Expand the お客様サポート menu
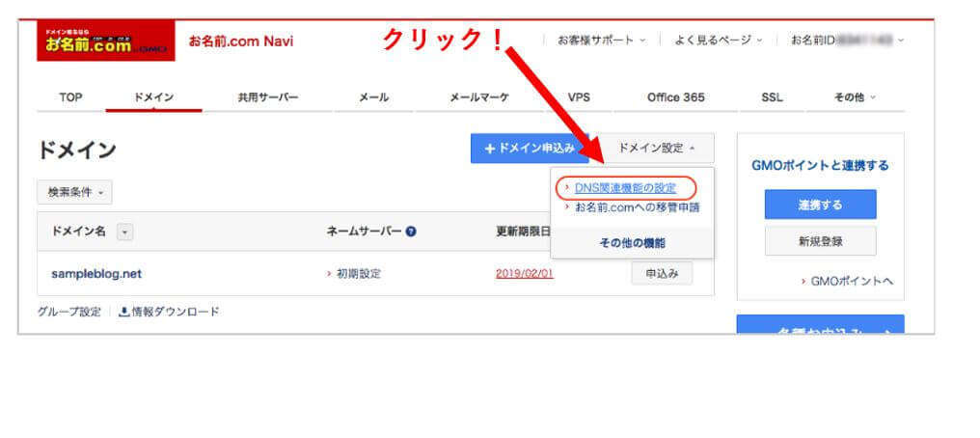The image size is (980, 438). [601, 40]
